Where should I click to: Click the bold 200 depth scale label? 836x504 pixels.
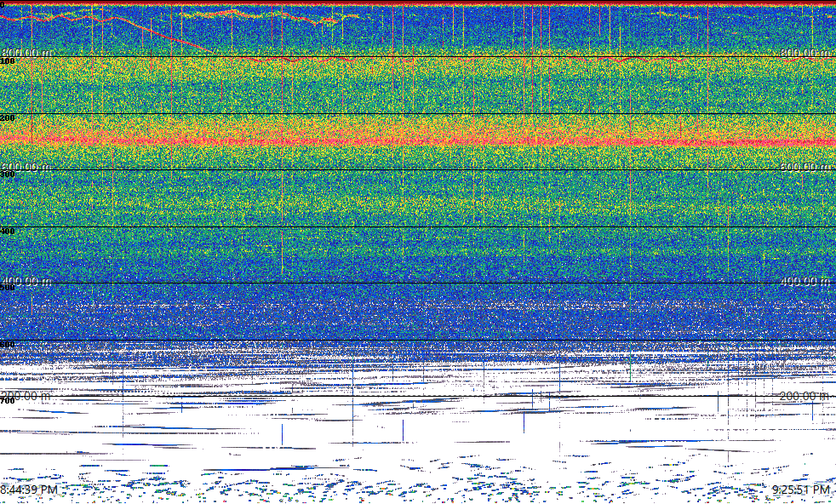click(8, 117)
